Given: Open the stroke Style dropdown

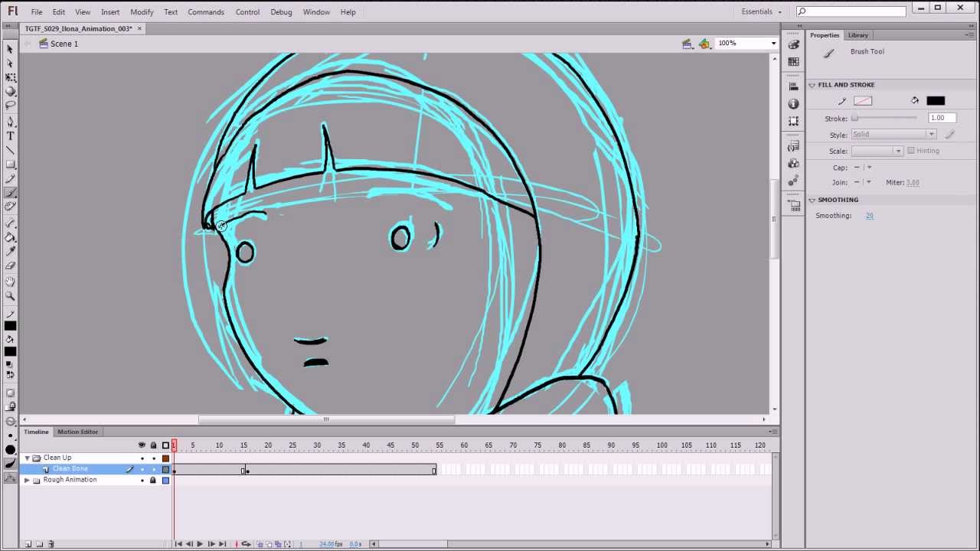Looking at the screenshot, I should [893, 135].
